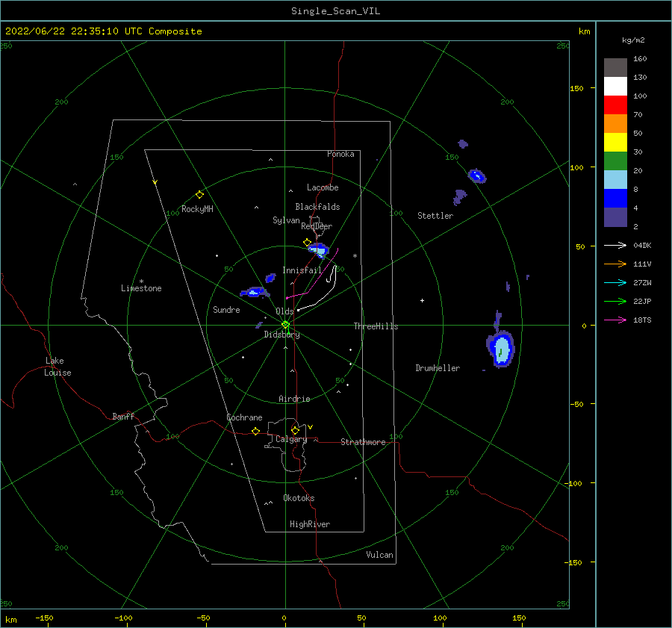Click the white plus marker west of Drumheller
The width and height of the screenshot is (672, 628).
click(x=422, y=300)
